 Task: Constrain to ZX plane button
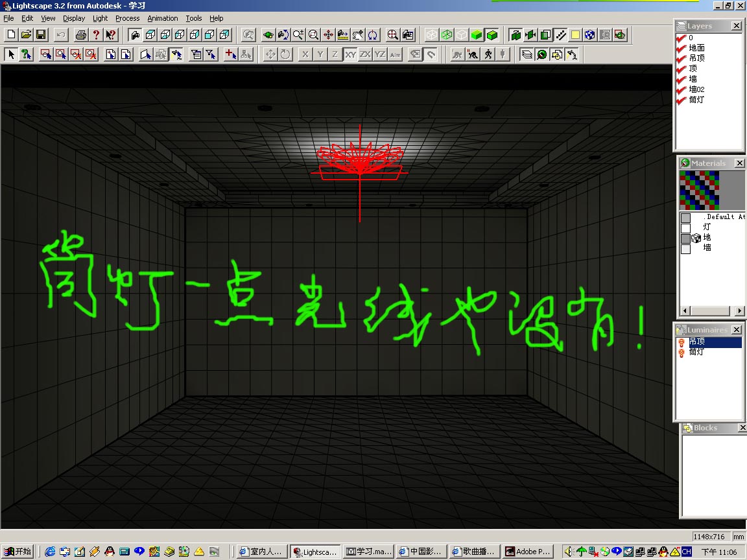pos(365,54)
